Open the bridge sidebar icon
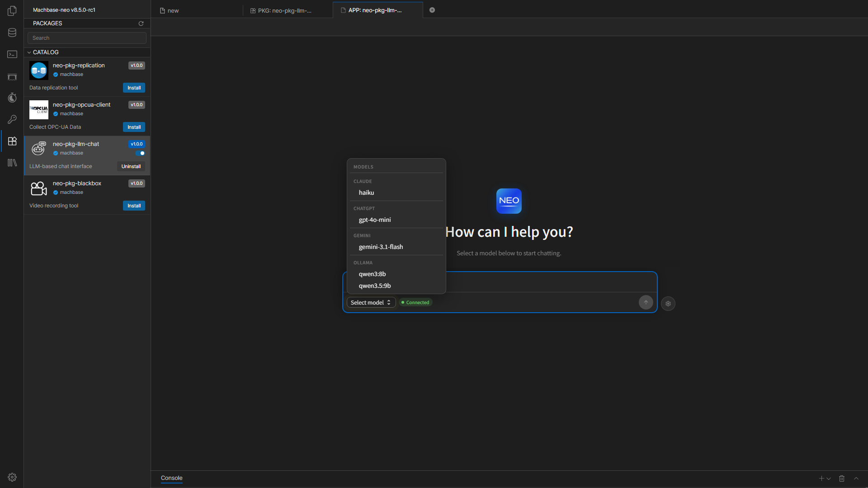The image size is (868, 488). pyautogui.click(x=12, y=76)
